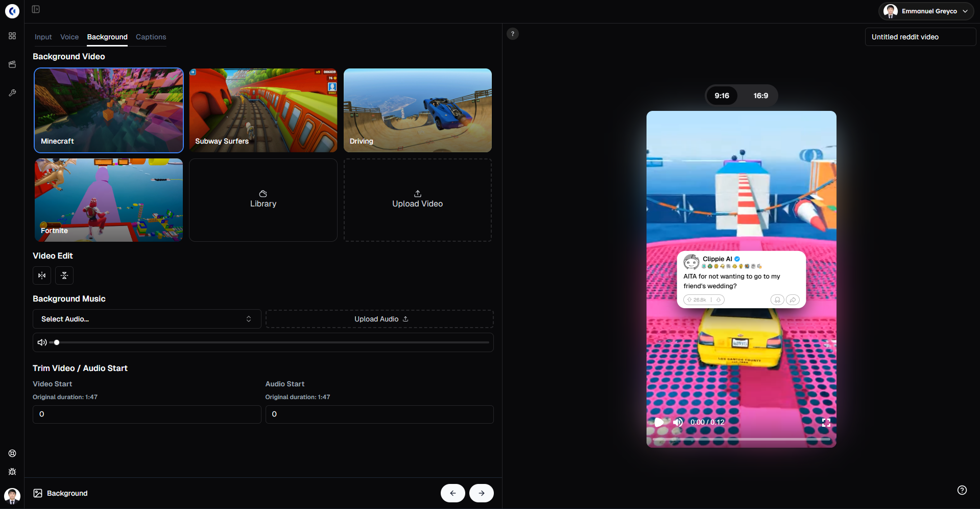Click the "AITA for not wanting" post title
980x509 pixels.
pos(732,281)
